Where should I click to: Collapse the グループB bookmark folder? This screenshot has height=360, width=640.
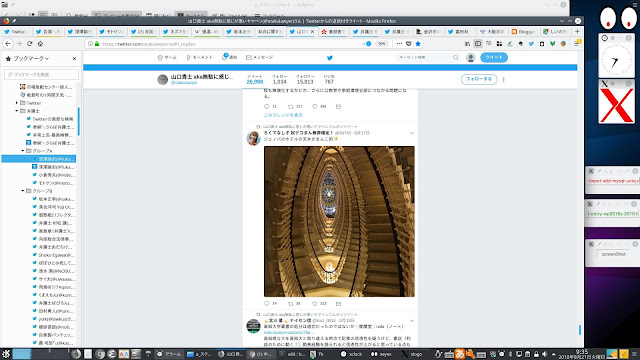click(x=23, y=191)
